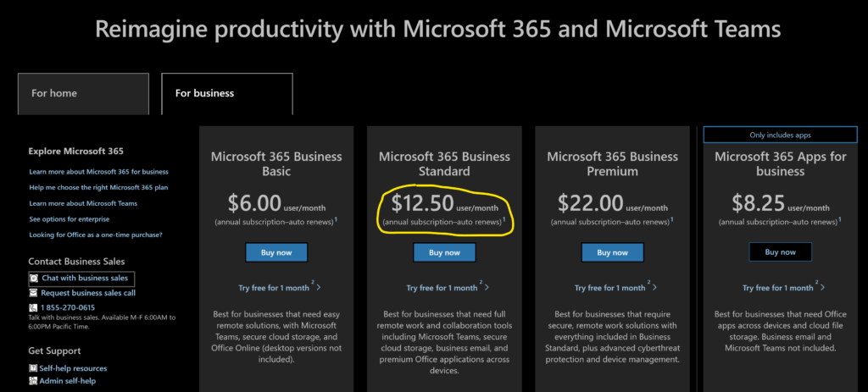Viewport: 868px width, 392px height.
Task: Open Try free for 1 month under Business Standard
Action: (x=442, y=288)
